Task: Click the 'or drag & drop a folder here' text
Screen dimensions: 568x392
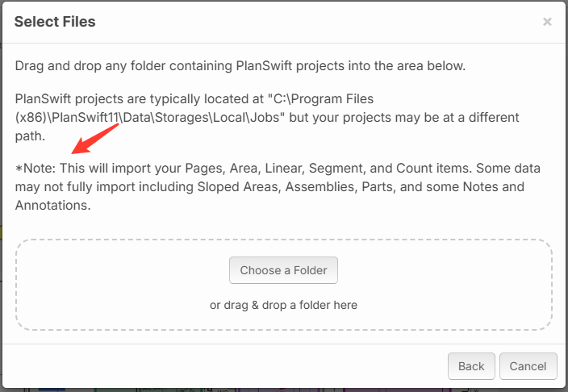Action: click(x=283, y=305)
